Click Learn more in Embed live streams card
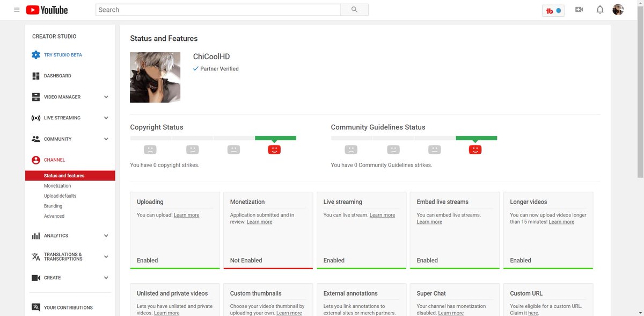Screen dimensions: 644x316 tap(429, 222)
